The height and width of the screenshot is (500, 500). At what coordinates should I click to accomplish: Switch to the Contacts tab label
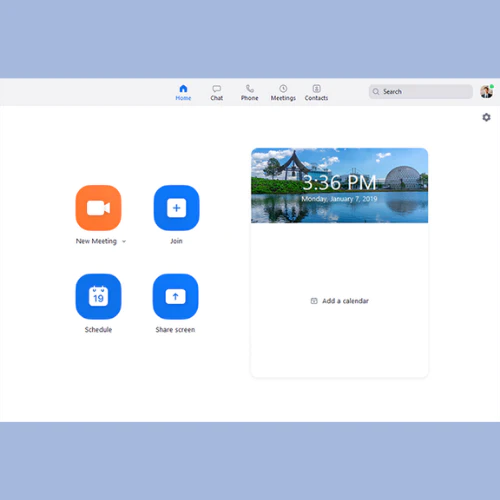pyautogui.click(x=316, y=98)
